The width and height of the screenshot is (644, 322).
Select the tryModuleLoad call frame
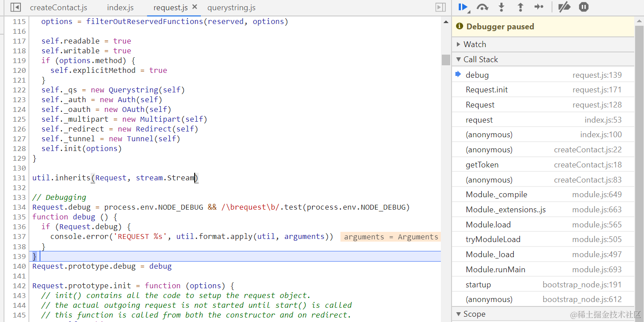543,239
